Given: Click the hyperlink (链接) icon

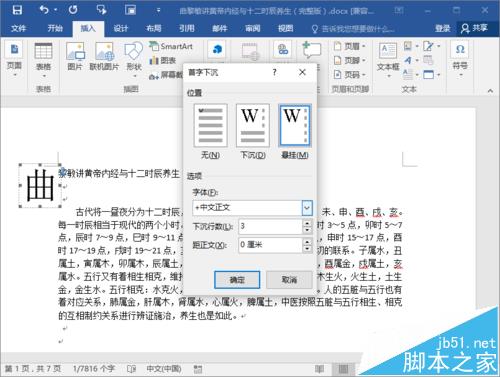Looking at the screenshot, I should pos(283,50).
